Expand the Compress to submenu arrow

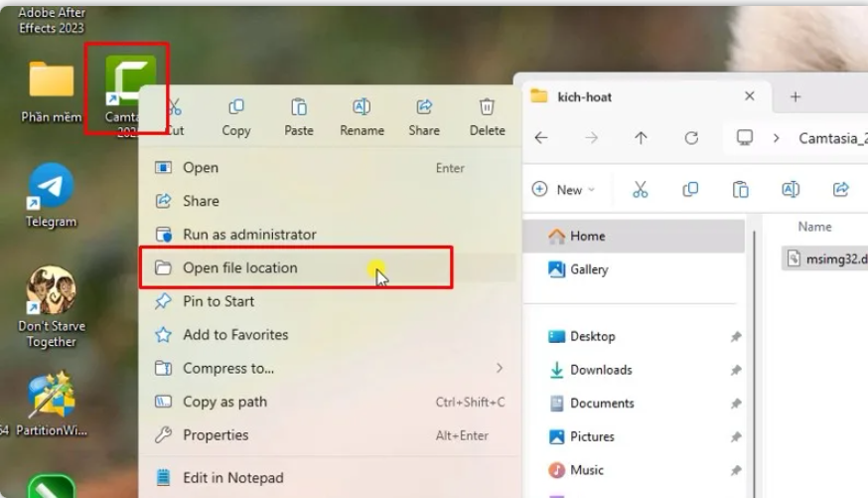pyautogui.click(x=500, y=369)
